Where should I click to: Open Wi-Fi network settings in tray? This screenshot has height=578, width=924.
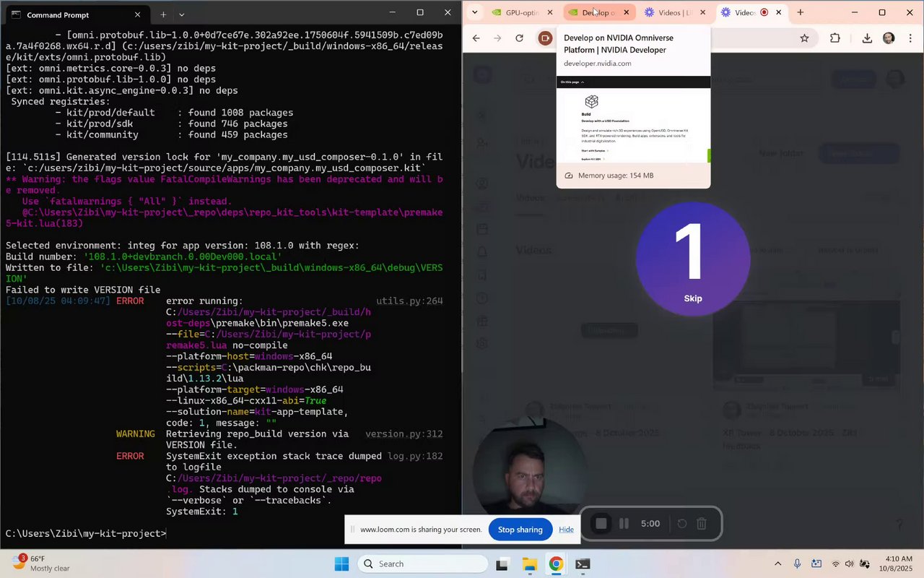point(836,564)
